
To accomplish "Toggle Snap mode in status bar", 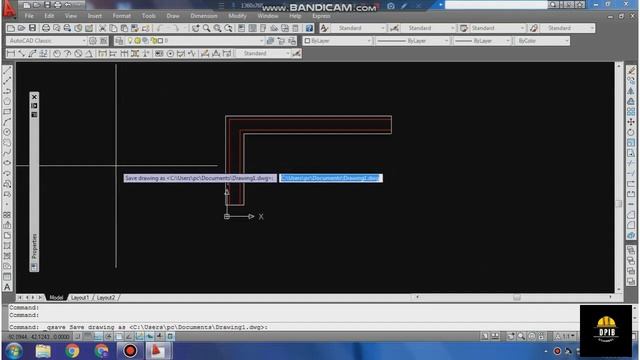I will coord(78,336).
